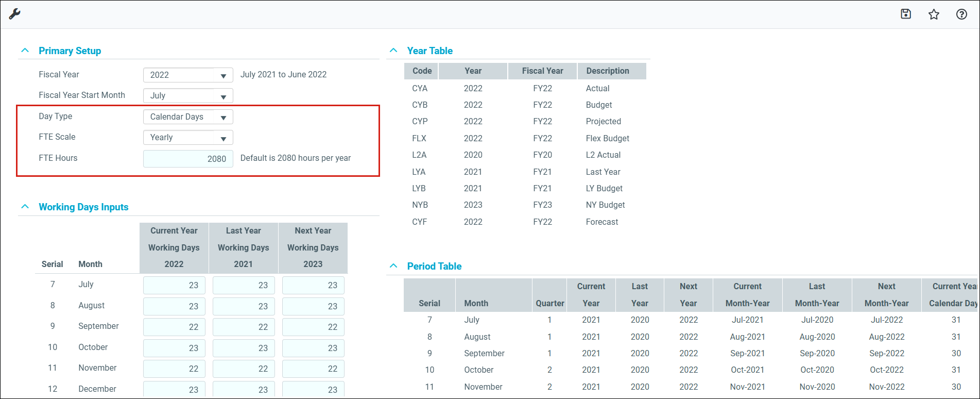Open the help question mark icon
This screenshot has width=980, height=399.
tap(961, 14)
